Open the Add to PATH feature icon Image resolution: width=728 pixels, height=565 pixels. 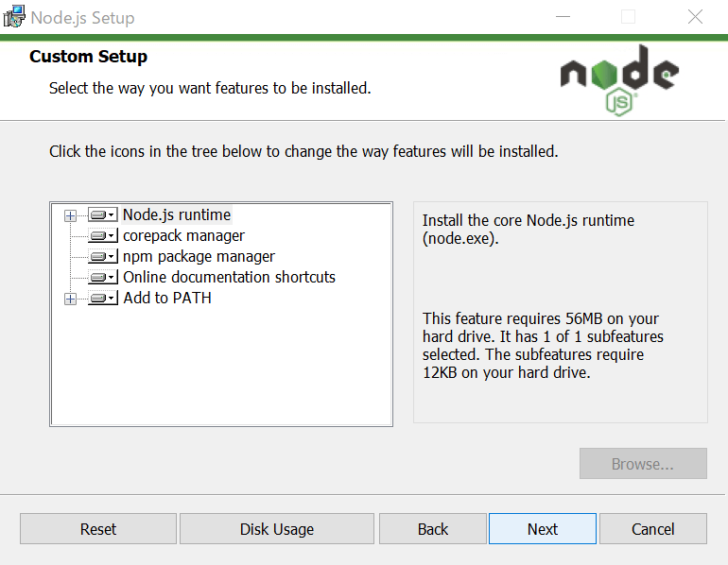102,299
